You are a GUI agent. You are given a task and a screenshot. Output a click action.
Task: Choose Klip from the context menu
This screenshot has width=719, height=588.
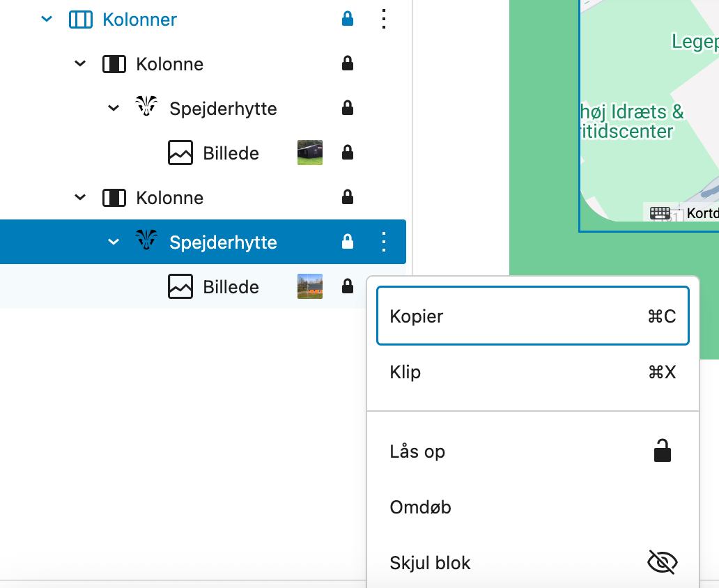click(532, 372)
